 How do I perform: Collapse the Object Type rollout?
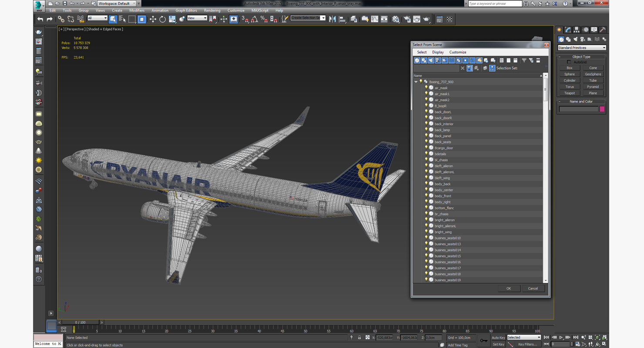[x=582, y=57]
